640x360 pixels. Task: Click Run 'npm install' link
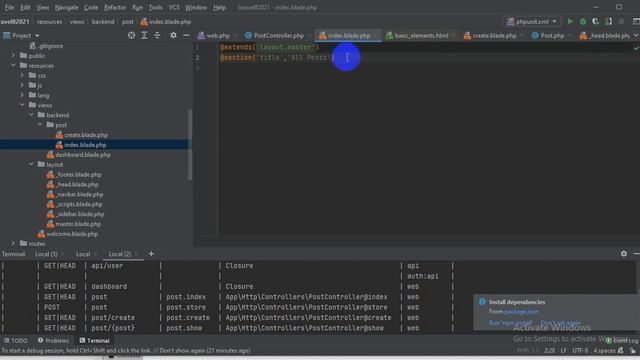pos(510,323)
